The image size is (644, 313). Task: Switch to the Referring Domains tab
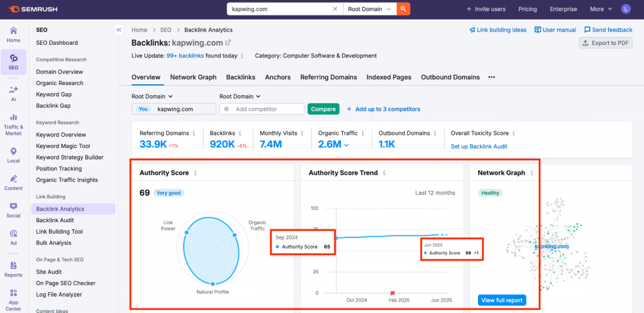click(x=328, y=77)
